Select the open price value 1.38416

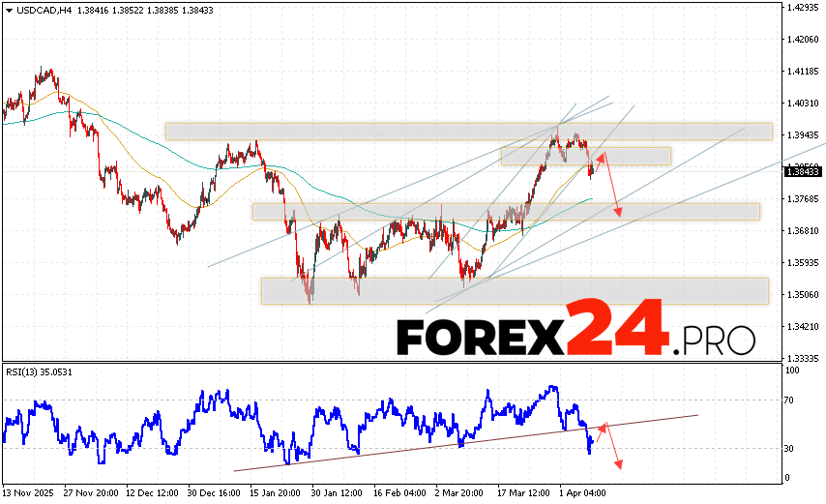pos(93,11)
